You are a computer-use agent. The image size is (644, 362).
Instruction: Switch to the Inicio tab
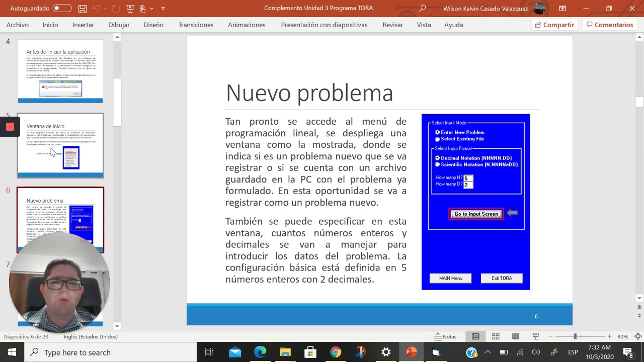tap(50, 25)
